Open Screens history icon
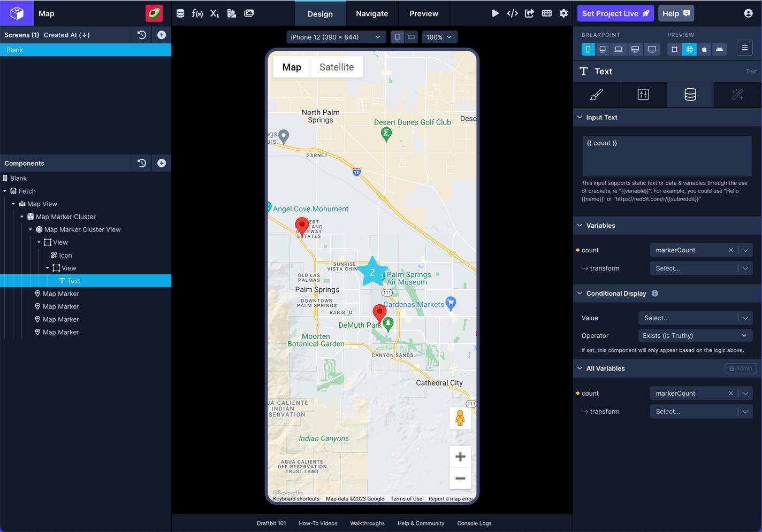Screen dimensions: 762x532 [x=142, y=35]
